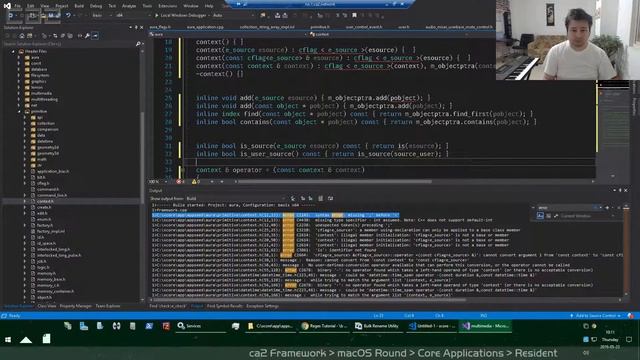Collapse the primitive folder arrow
The image size is (640, 360).
click(x=19, y=111)
